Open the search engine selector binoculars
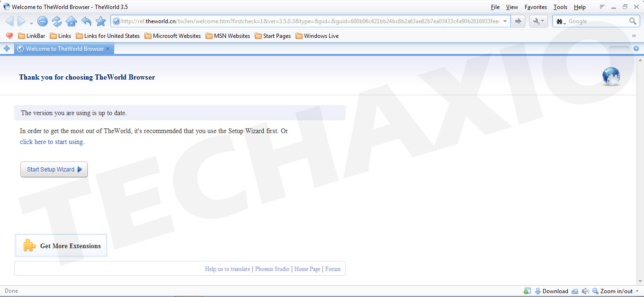The width and height of the screenshot is (644, 297). click(x=561, y=22)
